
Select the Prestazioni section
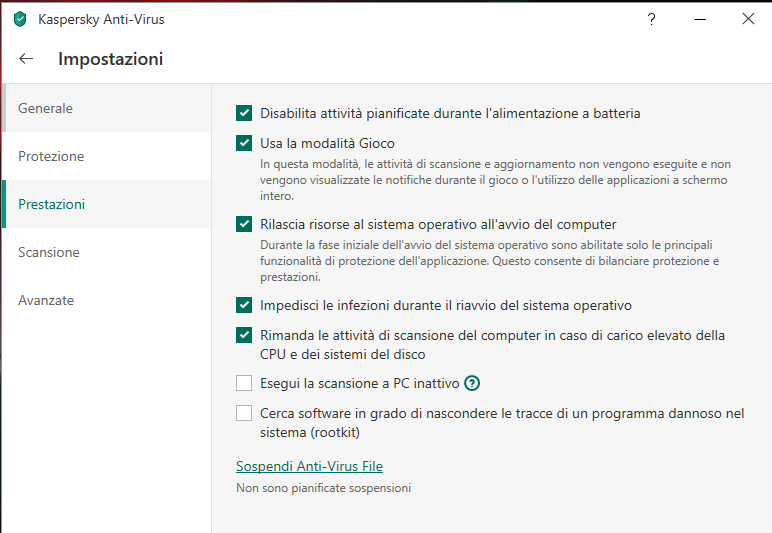pyautogui.click(x=52, y=204)
